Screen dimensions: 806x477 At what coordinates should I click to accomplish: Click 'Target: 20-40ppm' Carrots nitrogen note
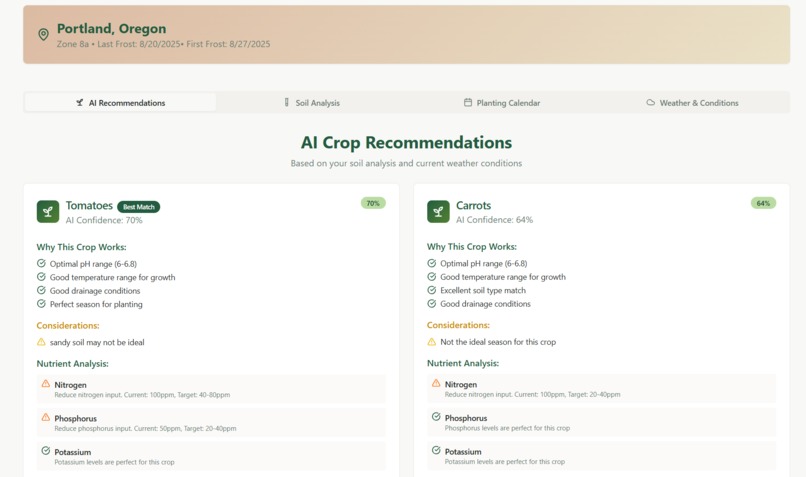coord(594,395)
